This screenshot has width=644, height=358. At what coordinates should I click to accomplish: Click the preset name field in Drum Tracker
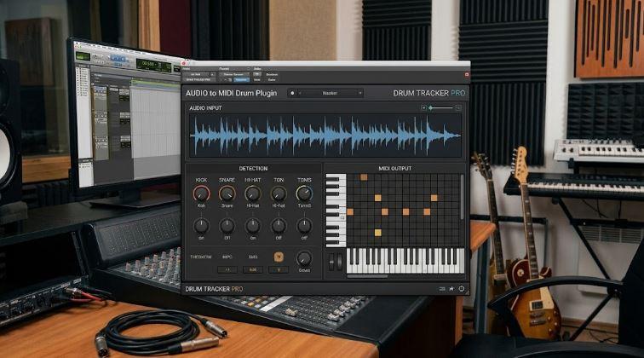[x=330, y=93]
